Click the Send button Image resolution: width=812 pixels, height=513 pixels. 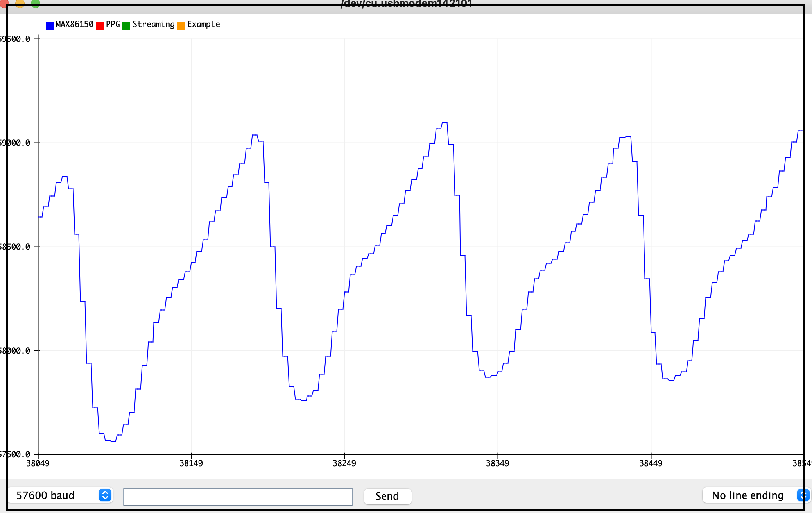[387, 496]
